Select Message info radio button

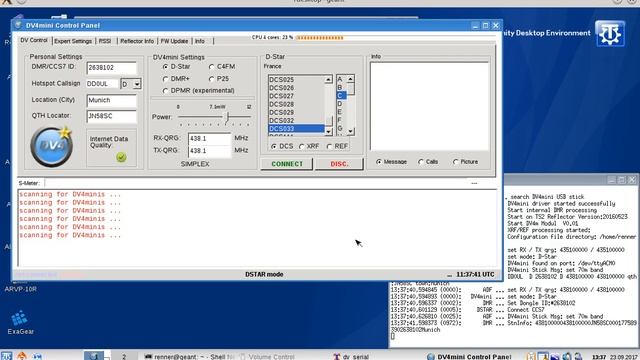(x=379, y=162)
